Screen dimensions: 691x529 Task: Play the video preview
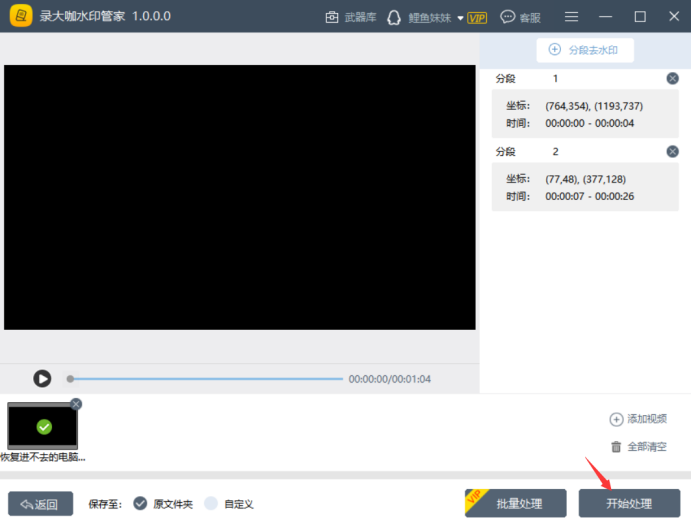click(x=42, y=379)
